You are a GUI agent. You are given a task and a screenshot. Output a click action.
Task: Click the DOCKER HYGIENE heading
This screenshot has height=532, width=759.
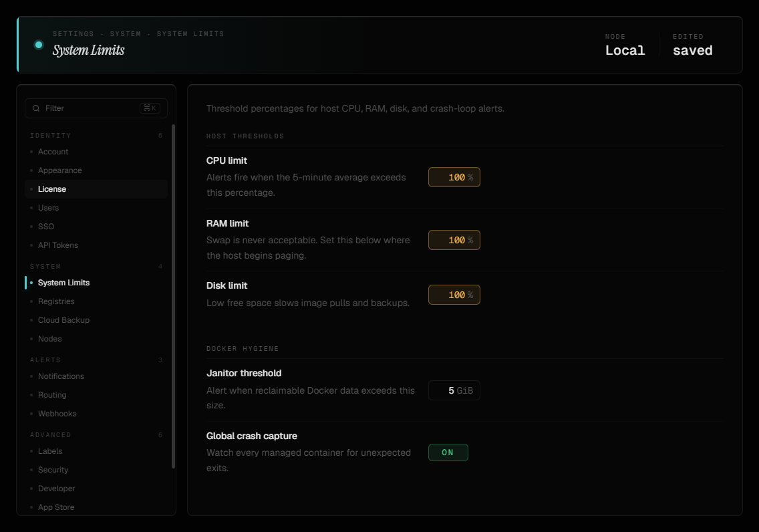click(x=243, y=349)
